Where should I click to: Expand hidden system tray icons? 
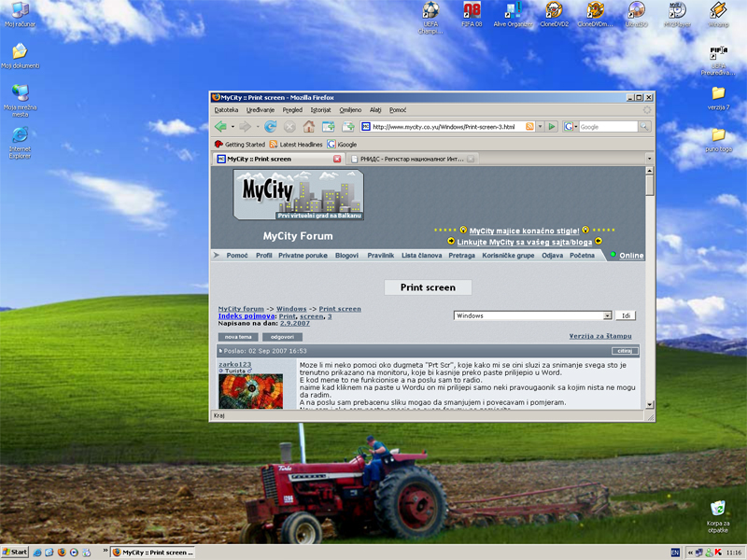click(x=690, y=553)
